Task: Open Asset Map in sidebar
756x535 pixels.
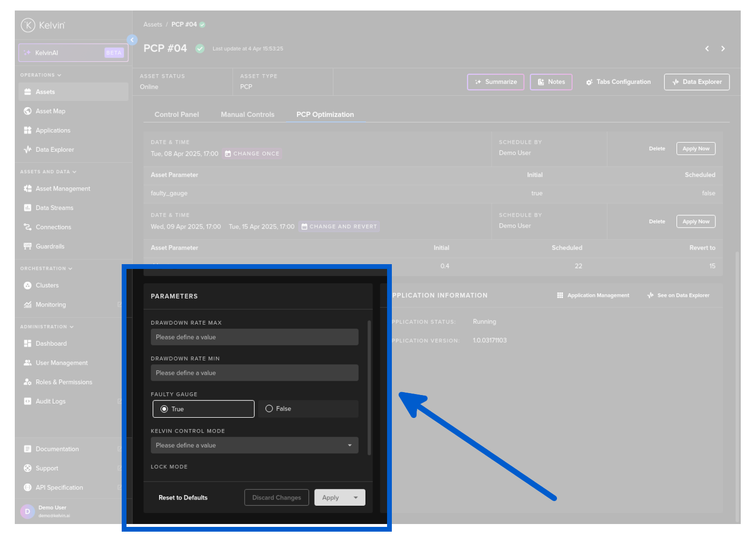Action: [x=50, y=111]
